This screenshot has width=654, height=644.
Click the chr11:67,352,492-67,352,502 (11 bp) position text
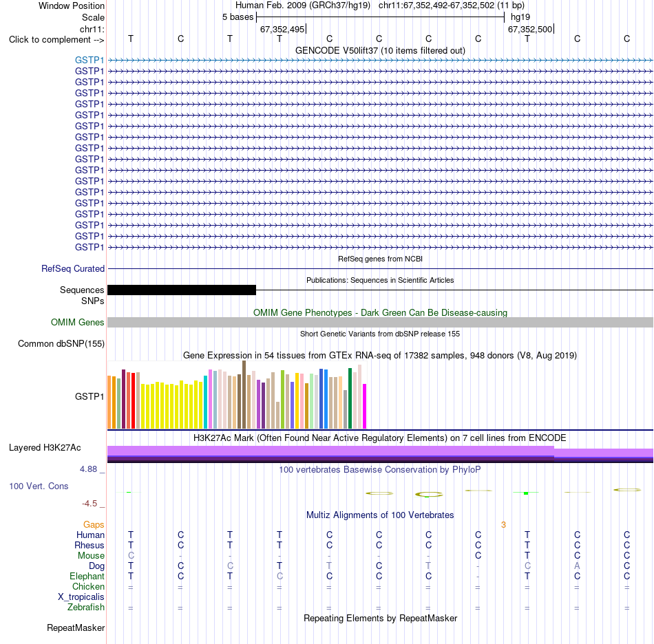[452, 6]
